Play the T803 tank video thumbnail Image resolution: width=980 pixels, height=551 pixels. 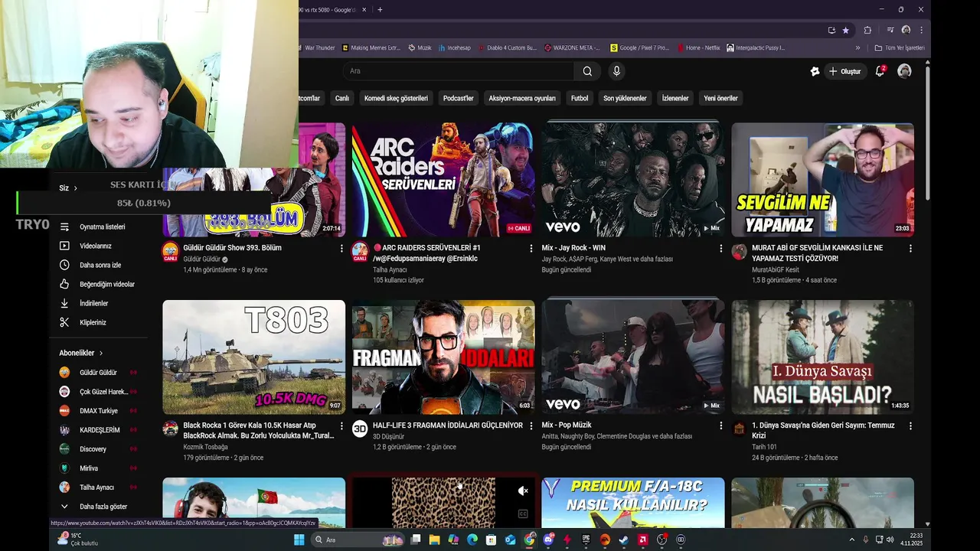coord(253,357)
